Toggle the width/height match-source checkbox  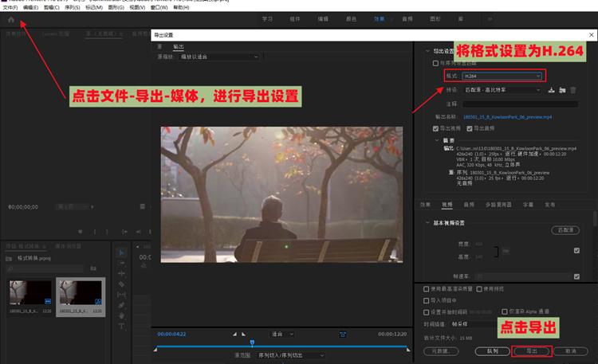[576, 250]
